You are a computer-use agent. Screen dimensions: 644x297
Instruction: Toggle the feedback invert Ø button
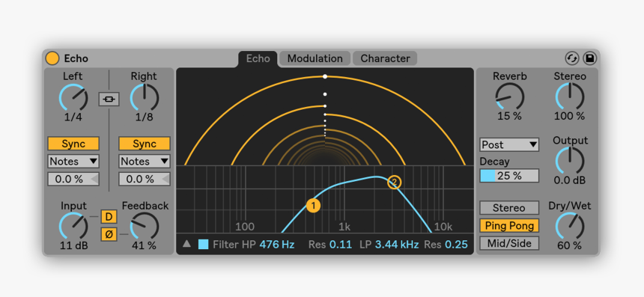tap(109, 234)
